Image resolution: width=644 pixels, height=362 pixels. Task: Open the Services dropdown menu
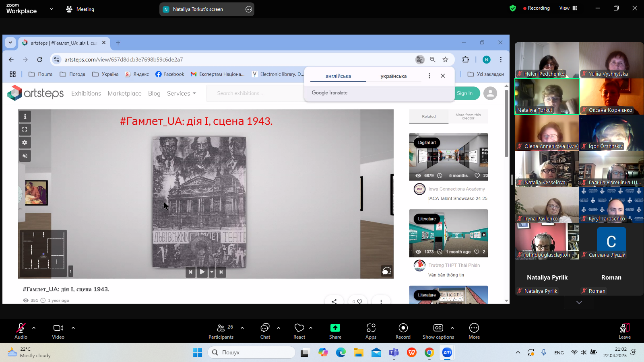pyautogui.click(x=182, y=93)
